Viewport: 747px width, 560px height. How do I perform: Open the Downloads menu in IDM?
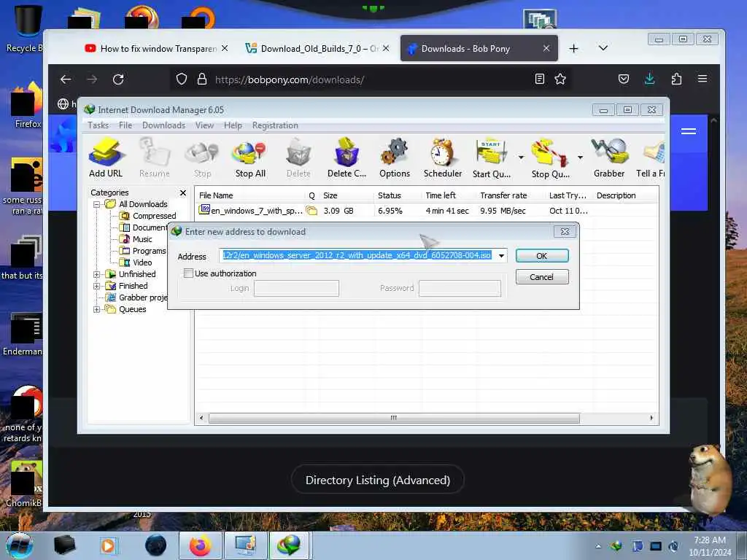(163, 125)
